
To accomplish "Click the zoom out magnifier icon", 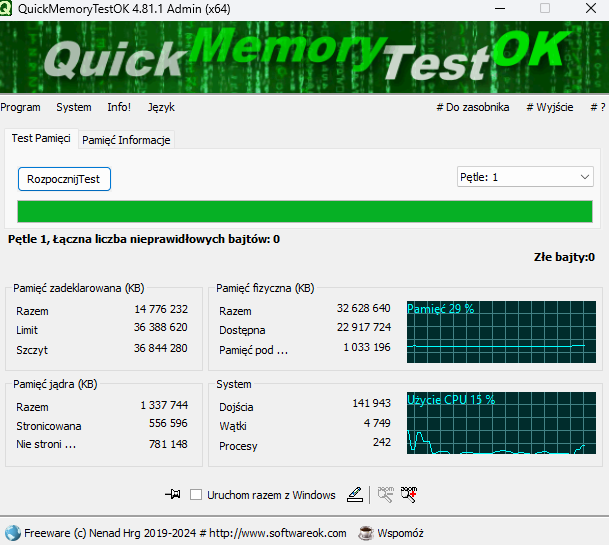I will [x=386, y=495].
